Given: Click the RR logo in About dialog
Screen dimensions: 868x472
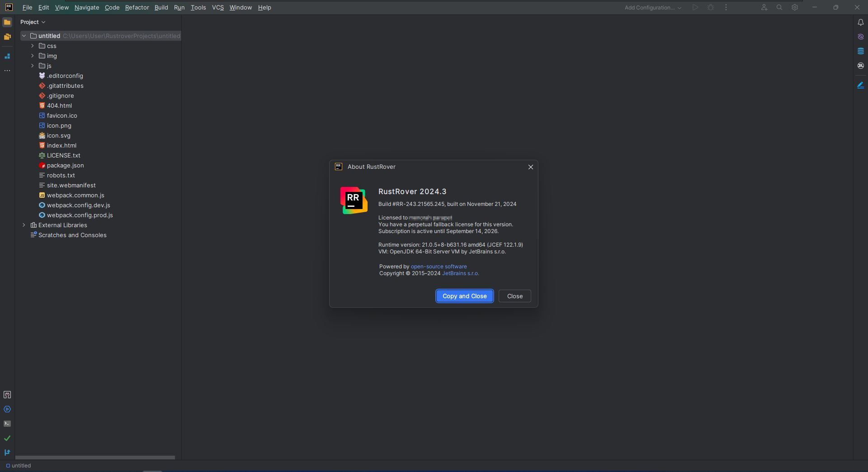Looking at the screenshot, I should click(354, 200).
